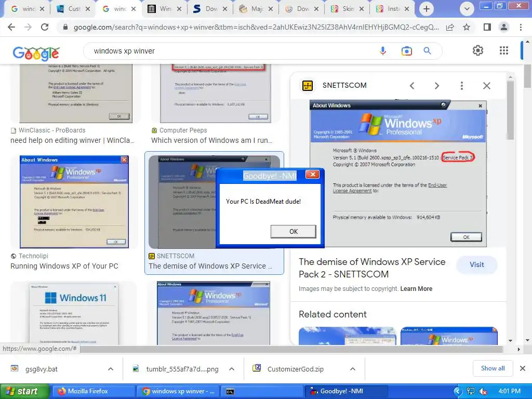Go to Google logo homepage
532x399 pixels.
click(36, 53)
